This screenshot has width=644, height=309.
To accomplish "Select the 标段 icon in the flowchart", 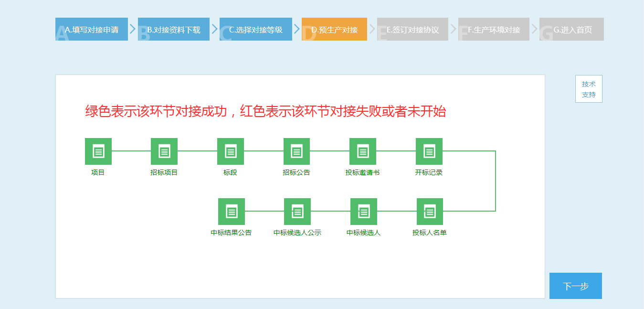I will click(231, 151).
